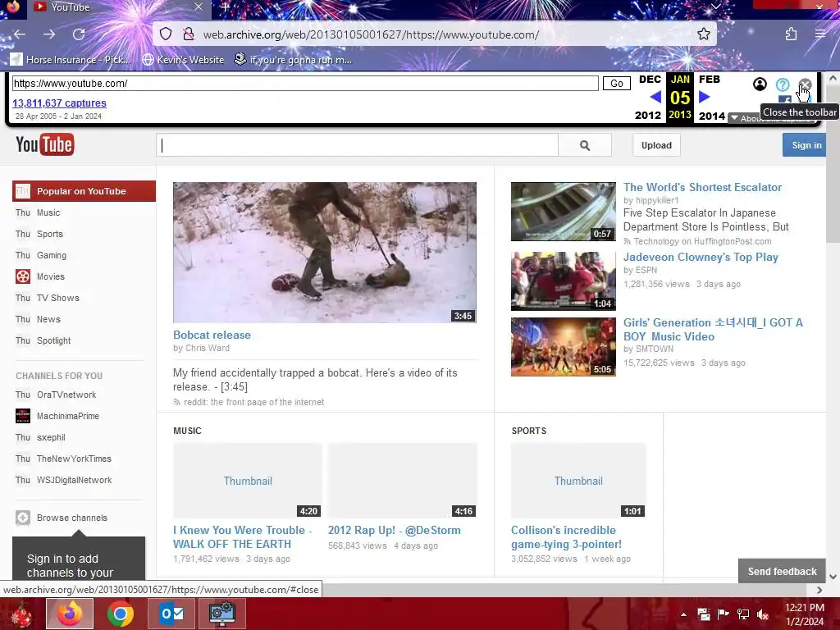Open TheNewYorkTimes channel
The width and height of the screenshot is (840, 630).
[74, 459]
